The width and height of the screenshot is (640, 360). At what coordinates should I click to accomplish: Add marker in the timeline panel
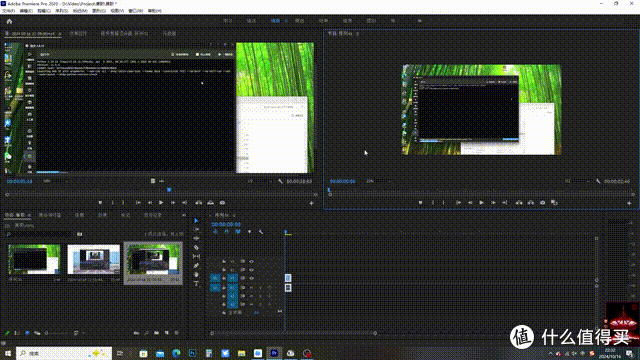coord(249,232)
